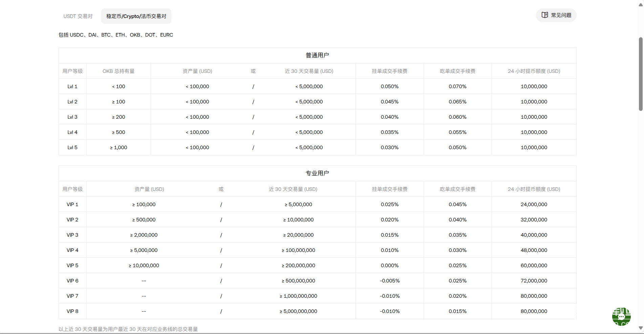Click the 包括 USDC、DAI、BTC currency list text
Viewport: 644px width, 334px height.
click(x=116, y=35)
